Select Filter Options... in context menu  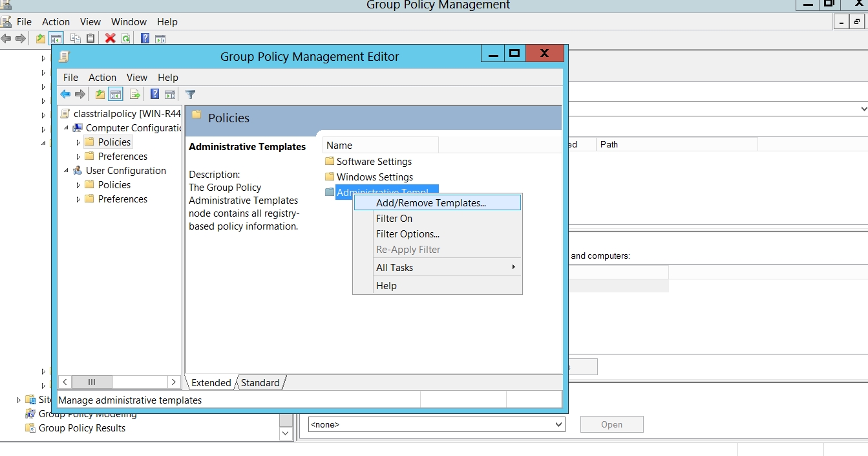[x=407, y=234]
